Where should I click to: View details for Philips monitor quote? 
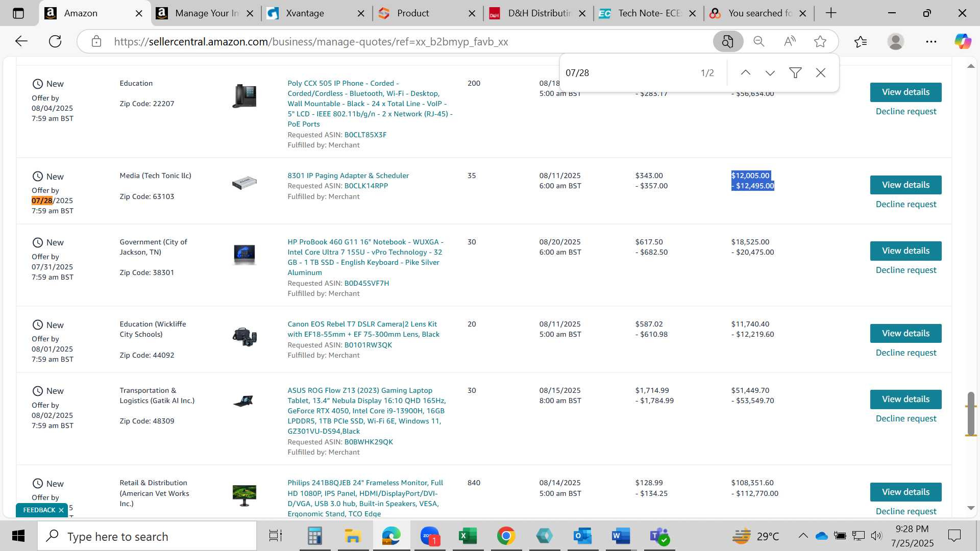coord(905,492)
